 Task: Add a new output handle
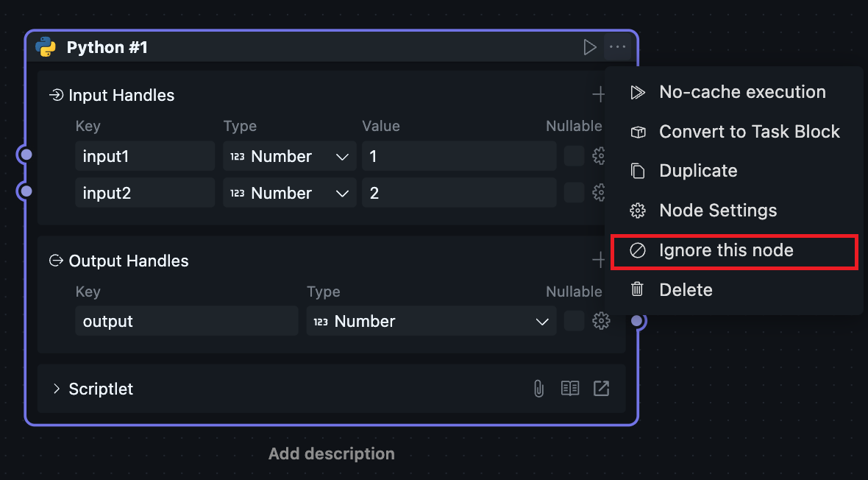(600, 260)
